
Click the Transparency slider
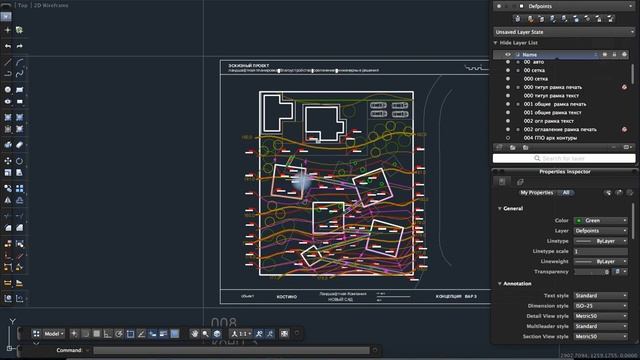pyautogui.click(x=591, y=271)
